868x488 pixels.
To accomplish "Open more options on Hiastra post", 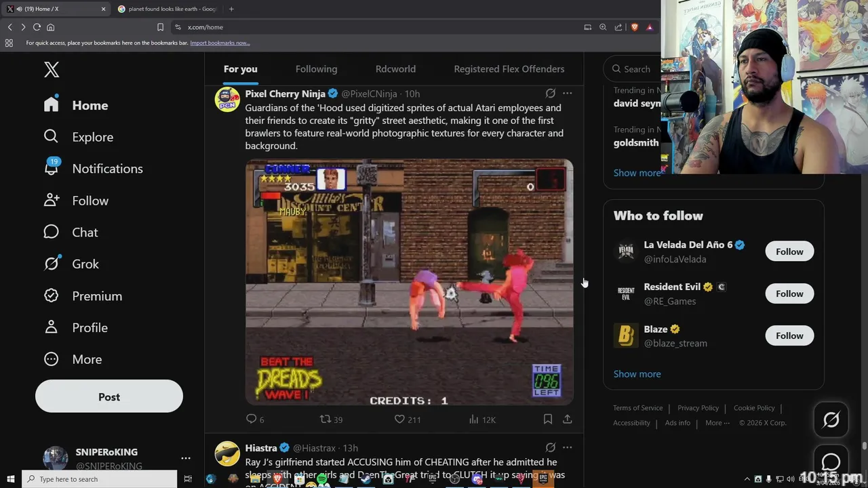I will 568,447.
